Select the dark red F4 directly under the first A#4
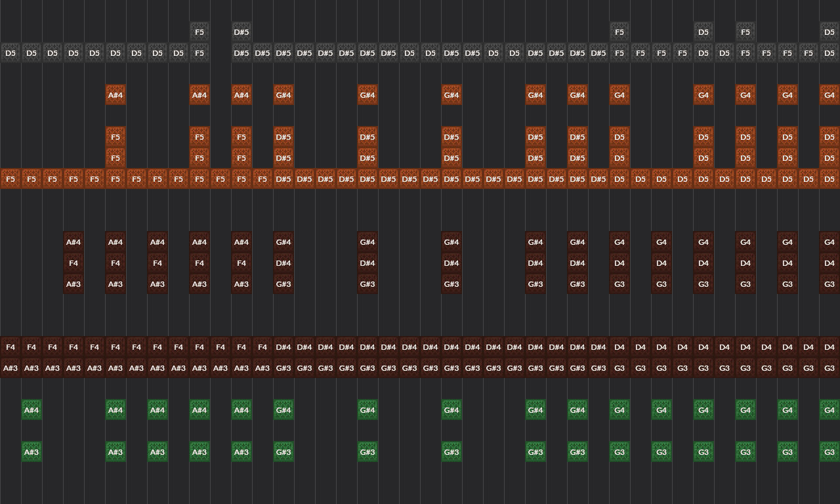This screenshot has width=840, height=504. pyautogui.click(x=73, y=262)
